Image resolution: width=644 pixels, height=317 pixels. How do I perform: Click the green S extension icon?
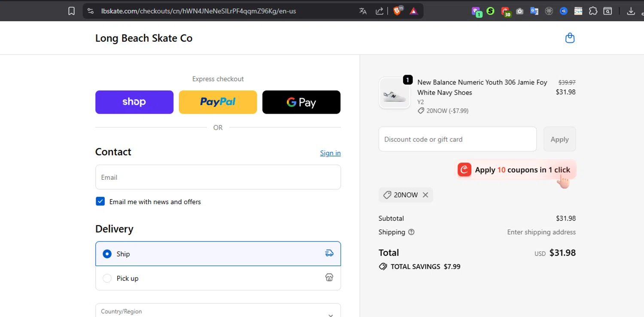490,11
